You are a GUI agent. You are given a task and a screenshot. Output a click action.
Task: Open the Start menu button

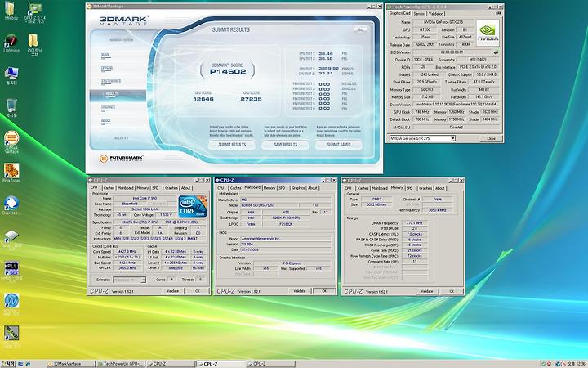coord(8,364)
